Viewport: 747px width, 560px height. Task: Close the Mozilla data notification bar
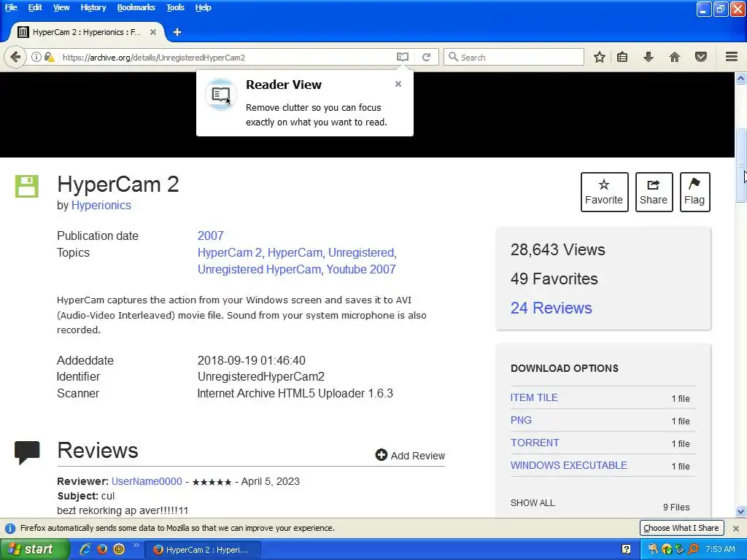[736, 528]
